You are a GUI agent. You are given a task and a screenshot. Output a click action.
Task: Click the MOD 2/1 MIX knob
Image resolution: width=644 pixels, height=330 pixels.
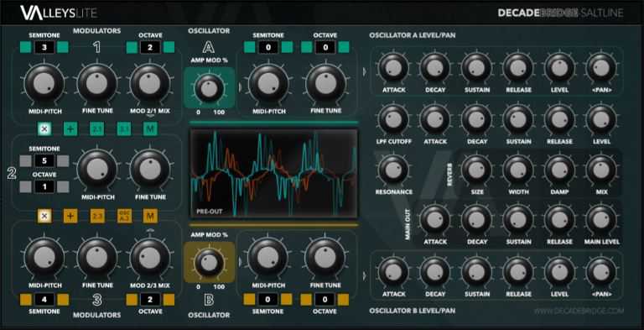(150, 83)
